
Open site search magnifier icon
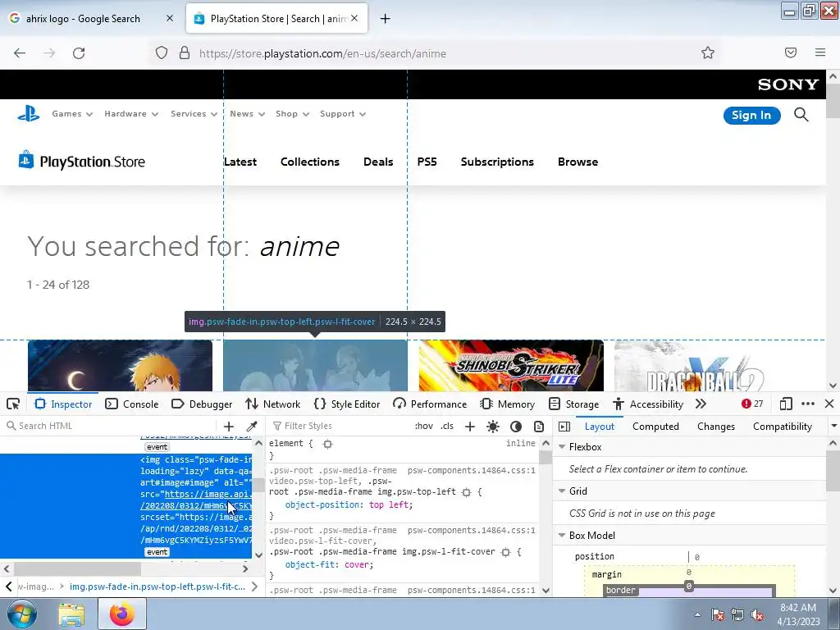(x=801, y=115)
